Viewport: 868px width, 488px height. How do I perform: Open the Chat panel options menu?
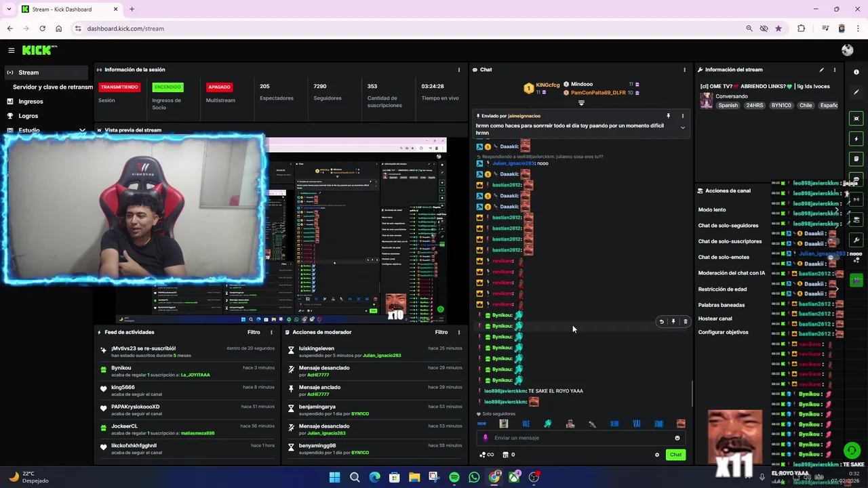point(684,70)
